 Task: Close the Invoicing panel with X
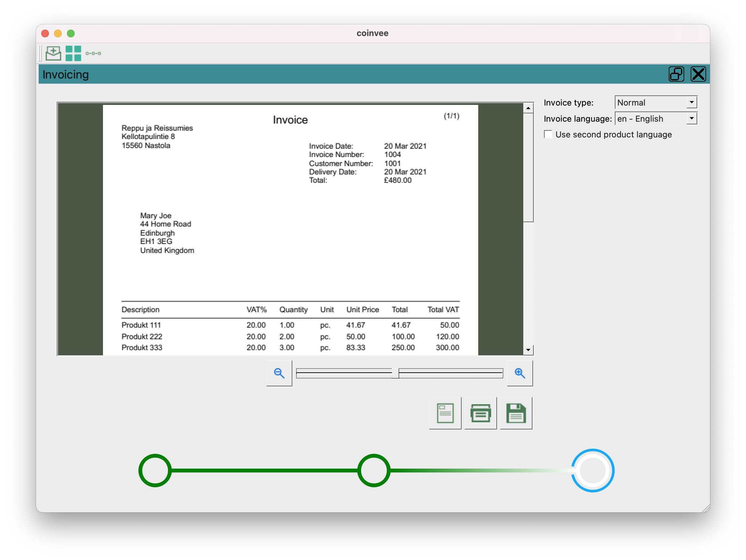[x=698, y=74]
